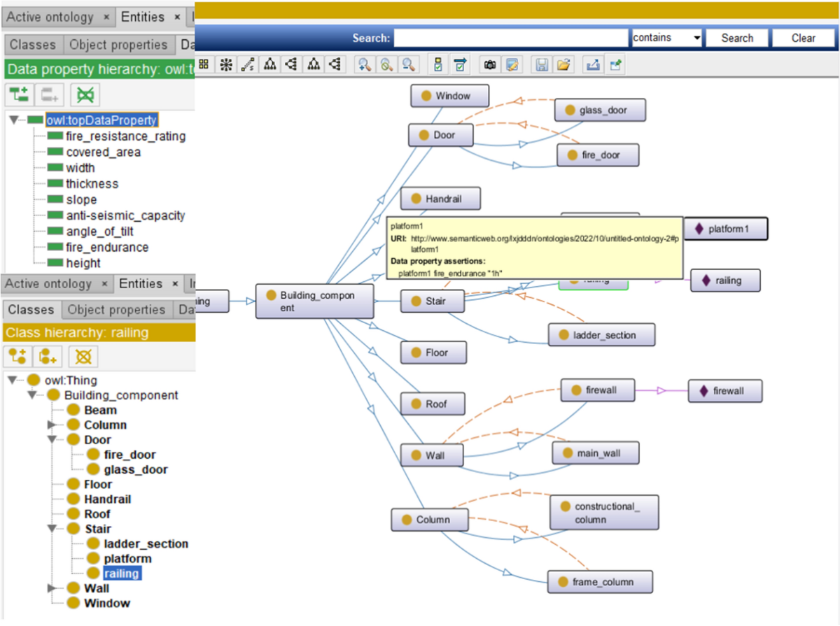Switch to the Classes tab in lower panel
The height and width of the screenshot is (626, 840).
[31, 310]
